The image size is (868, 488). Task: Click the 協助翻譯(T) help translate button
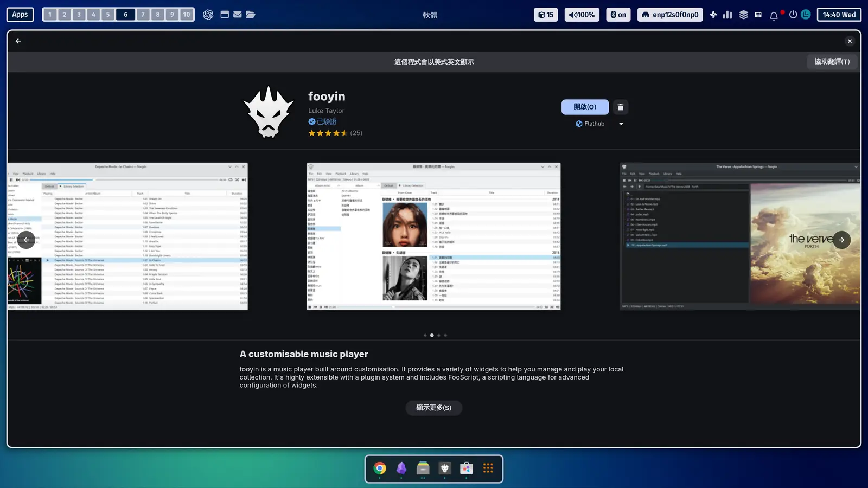tap(832, 62)
